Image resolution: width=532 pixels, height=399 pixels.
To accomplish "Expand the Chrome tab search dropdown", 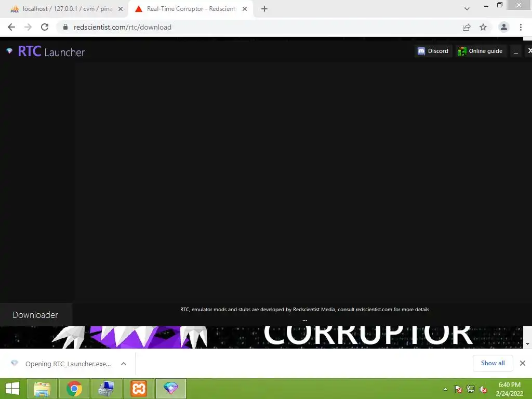I will (467, 9).
